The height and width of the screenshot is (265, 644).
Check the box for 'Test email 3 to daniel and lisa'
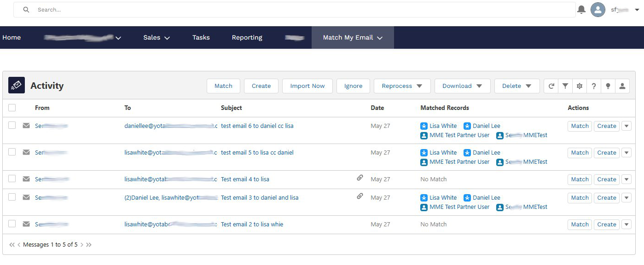pyautogui.click(x=12, y=197)
